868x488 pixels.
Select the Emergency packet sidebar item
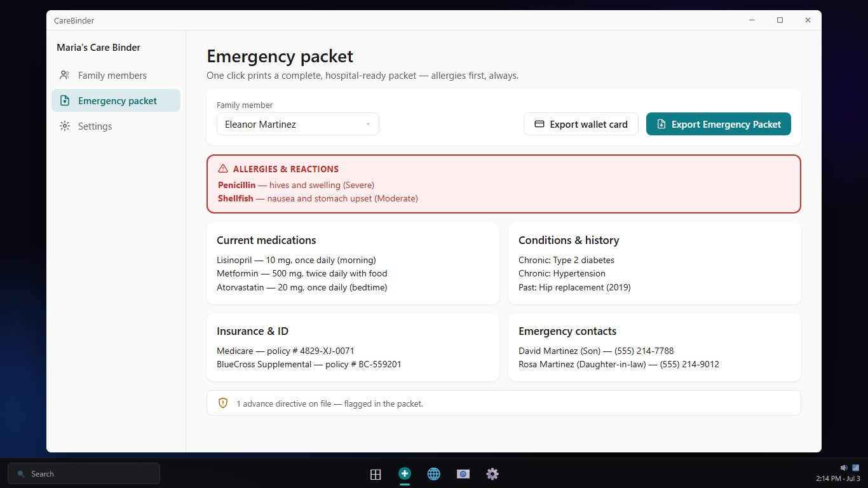coord(116,100)
